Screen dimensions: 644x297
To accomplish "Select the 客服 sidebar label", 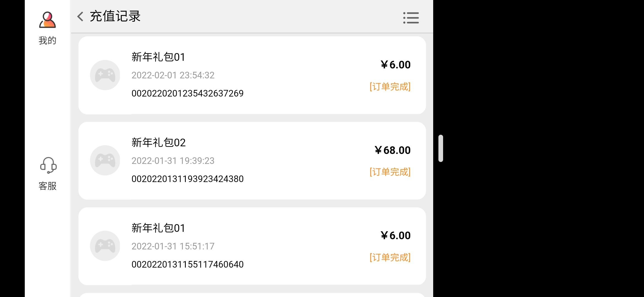I will pyautogui.click(x=47, y=186).
